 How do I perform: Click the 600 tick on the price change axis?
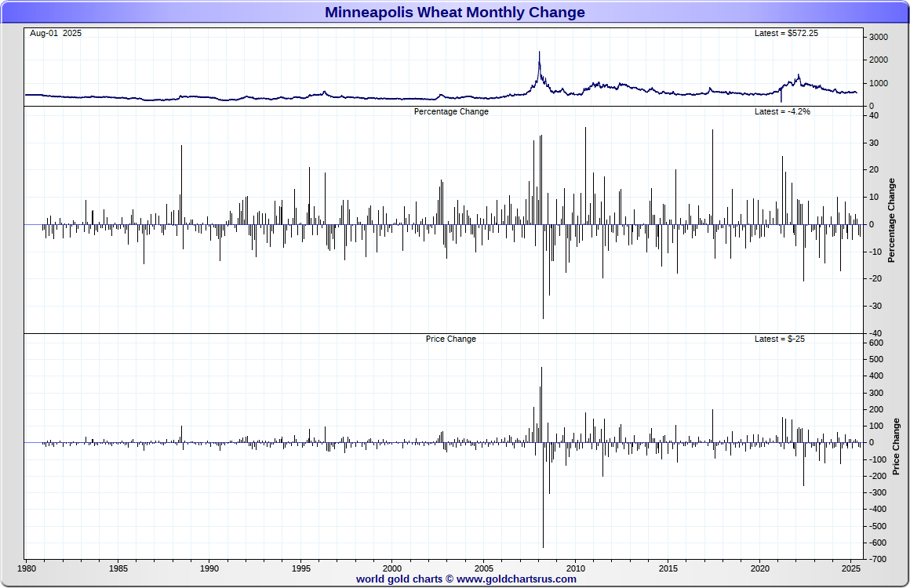tap(875, 343)
